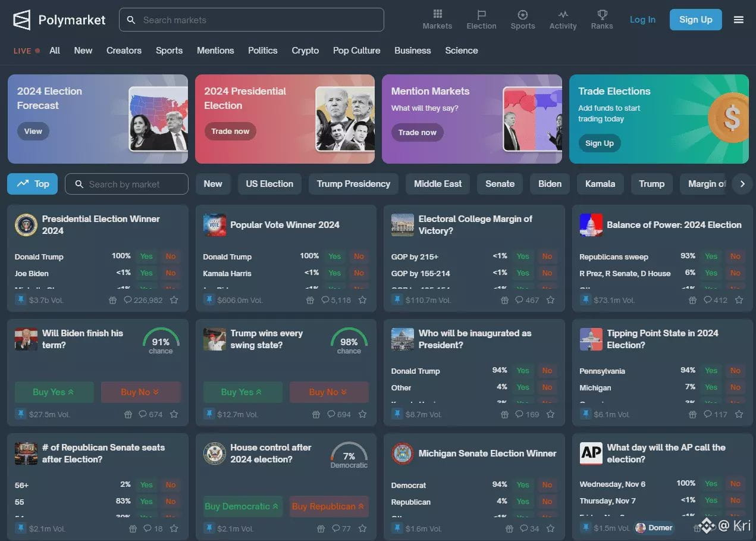Viewport: 756px width, 541px height.
Task: Click the Activity icon
Action: (563, 15)
